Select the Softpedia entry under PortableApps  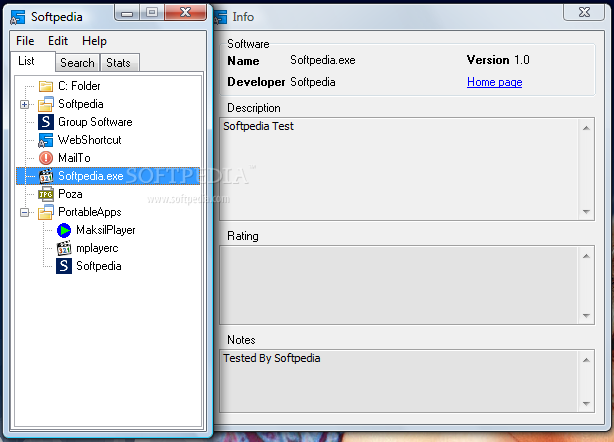(99, 266)
